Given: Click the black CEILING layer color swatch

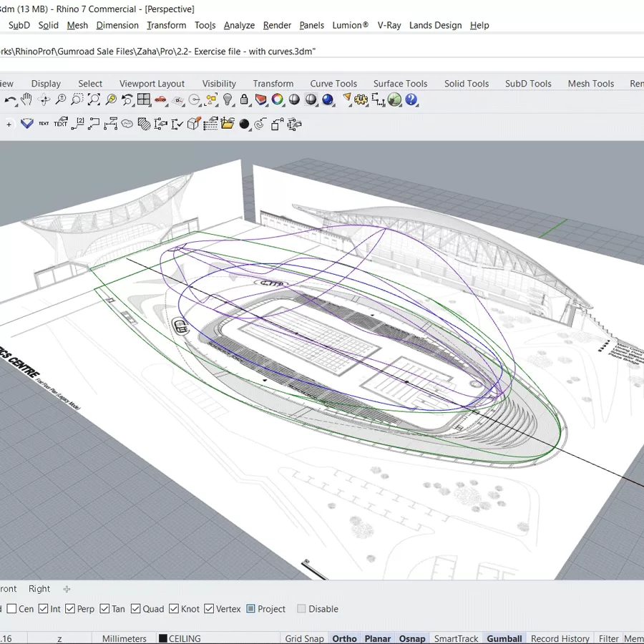Looking at the screenshot, I should 162,639.
